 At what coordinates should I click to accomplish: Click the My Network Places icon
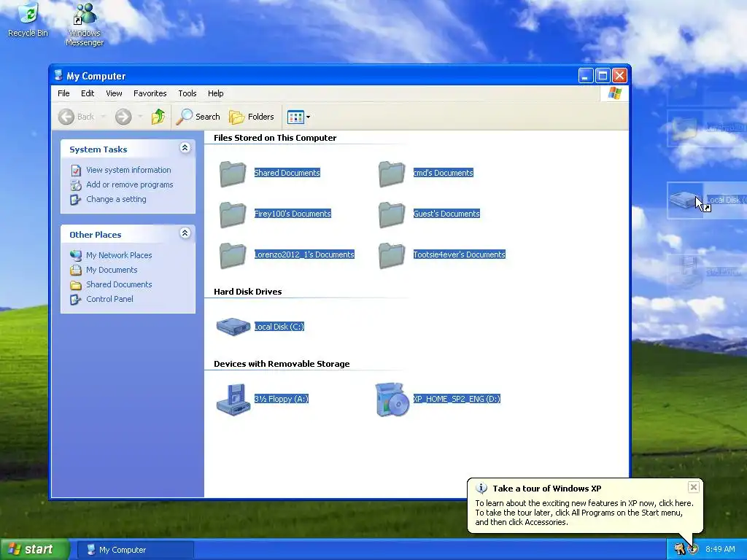coord(76,255)
